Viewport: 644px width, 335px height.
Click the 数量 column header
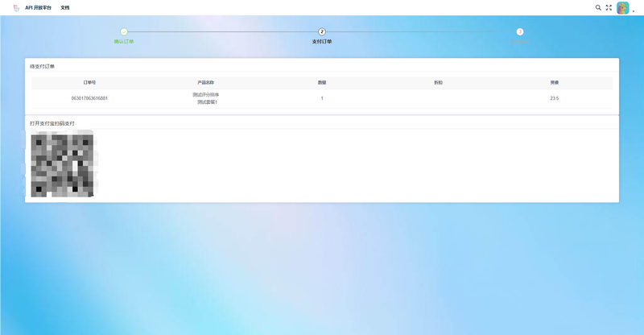point(322,83)
